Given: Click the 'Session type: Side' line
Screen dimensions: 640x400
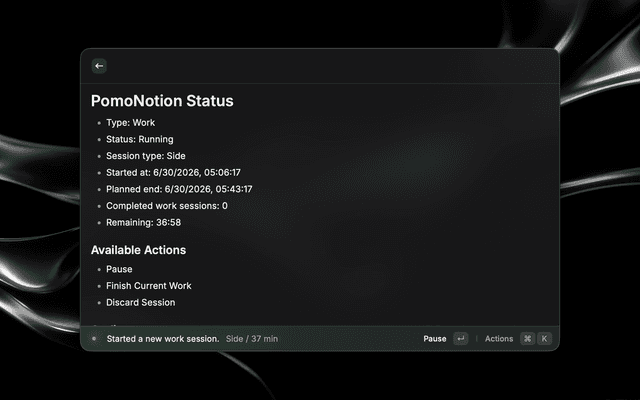Looking at the screenshot, I should [x=146, y=156].
